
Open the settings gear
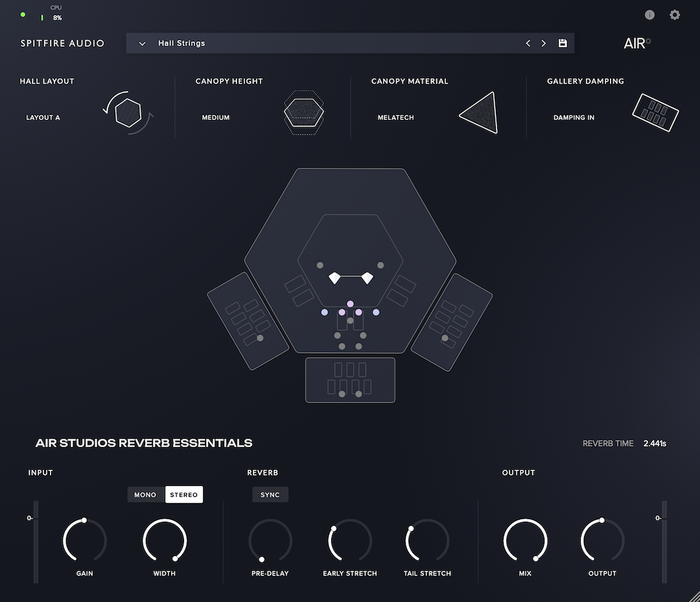[x=675, y=15]
